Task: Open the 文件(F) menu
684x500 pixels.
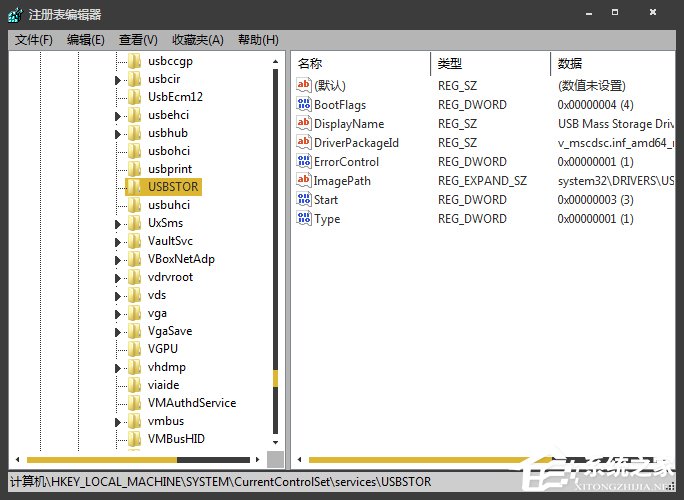Action: 34,40
